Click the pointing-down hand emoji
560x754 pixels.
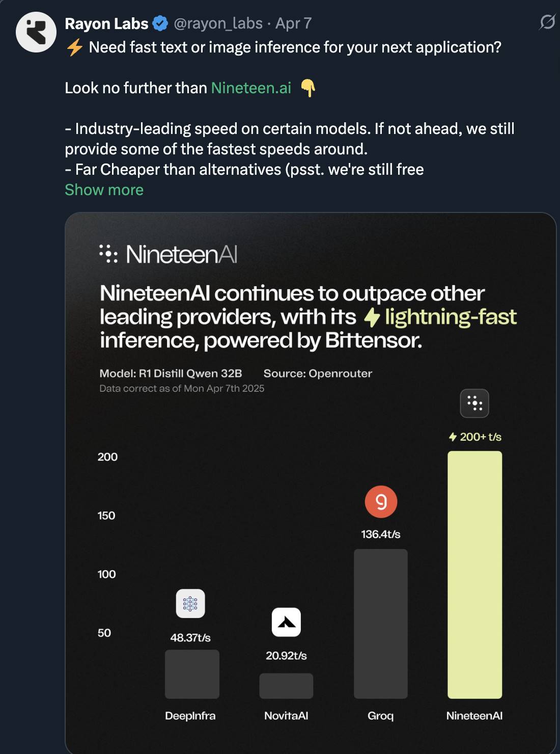coord(308,88)
